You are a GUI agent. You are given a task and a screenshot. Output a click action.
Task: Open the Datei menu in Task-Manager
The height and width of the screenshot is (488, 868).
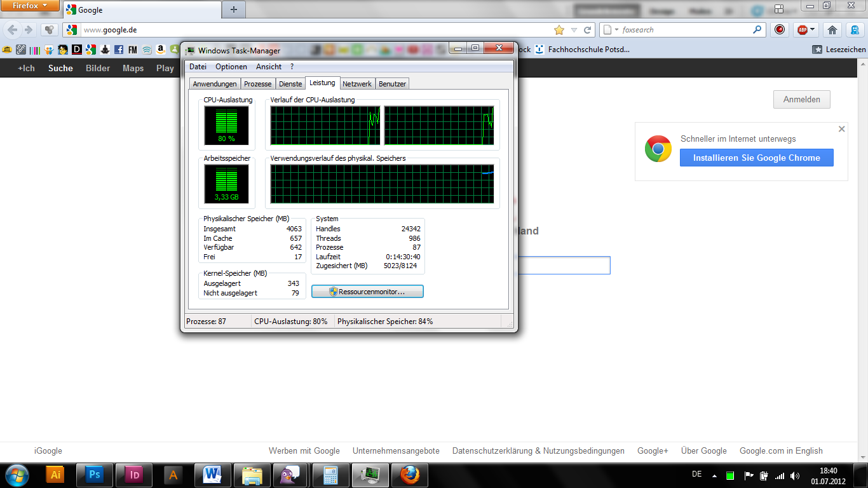point(198,67)
